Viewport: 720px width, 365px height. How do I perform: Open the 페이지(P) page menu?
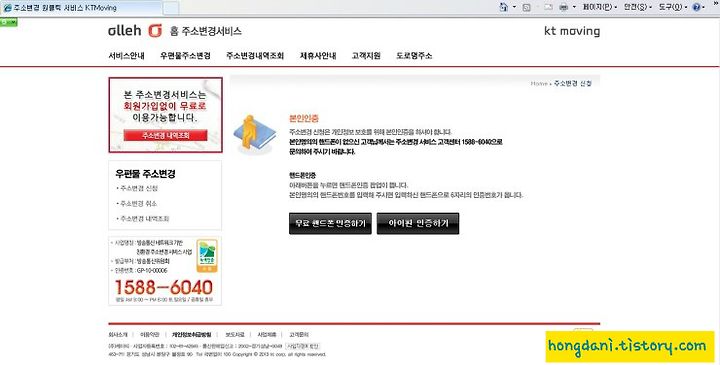[x=599, y=7]
